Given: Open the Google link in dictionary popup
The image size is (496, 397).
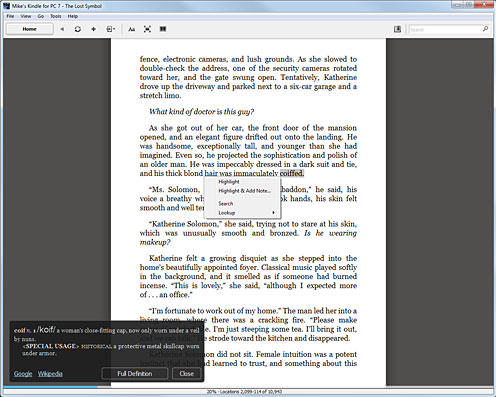Looking at the screenshot, I should point(23,374).
